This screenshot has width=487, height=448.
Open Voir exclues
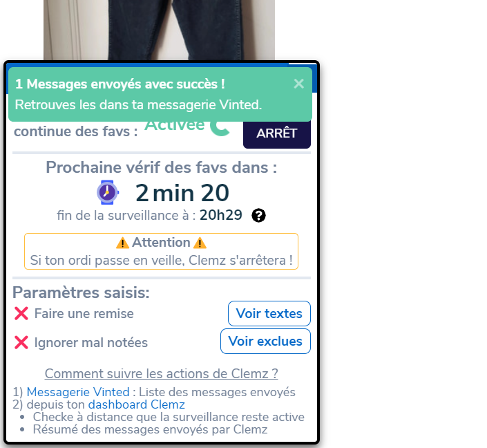click(265, 341)
